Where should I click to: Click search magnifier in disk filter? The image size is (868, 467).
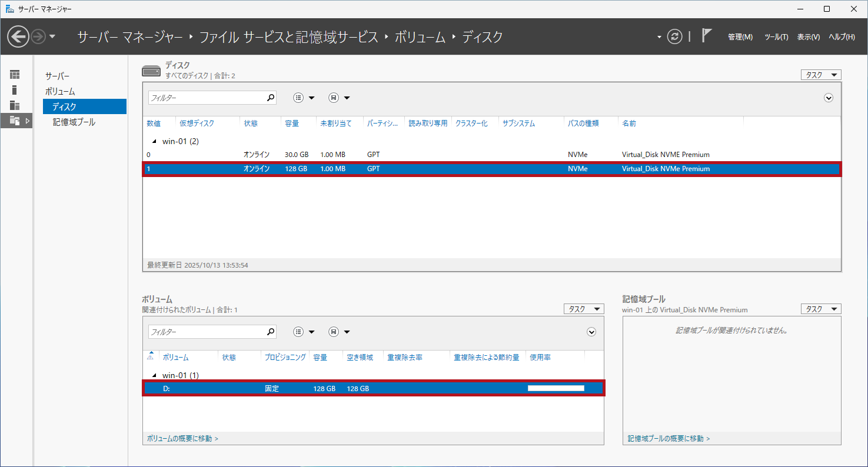coord(270,98)
